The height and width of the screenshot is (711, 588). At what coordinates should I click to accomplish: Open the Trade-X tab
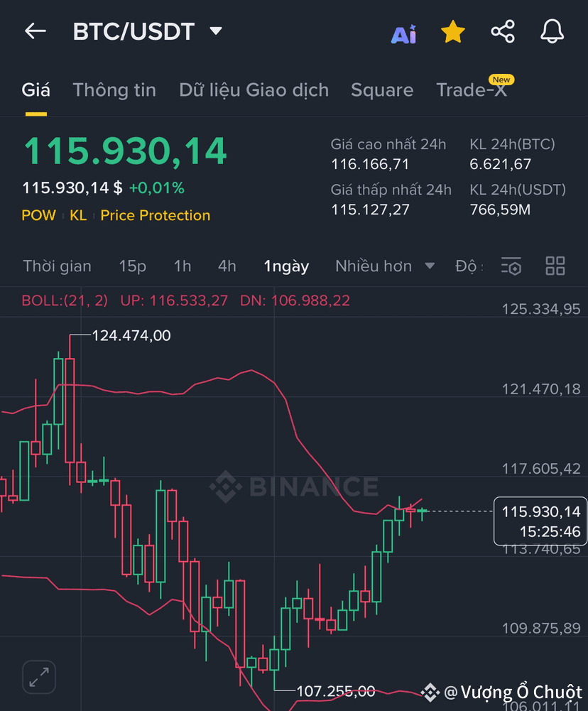(x=472, y=89)
